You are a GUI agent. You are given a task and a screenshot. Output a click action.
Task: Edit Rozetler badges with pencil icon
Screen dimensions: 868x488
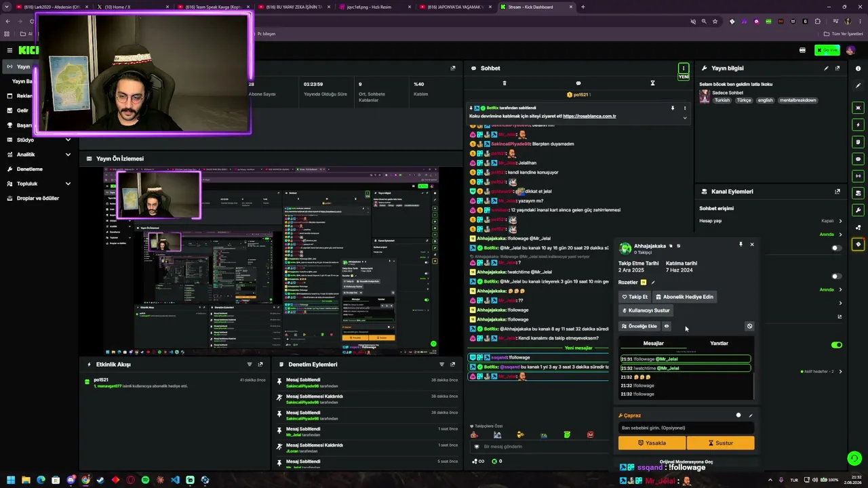pyautogui.click(x=653, y=283)
